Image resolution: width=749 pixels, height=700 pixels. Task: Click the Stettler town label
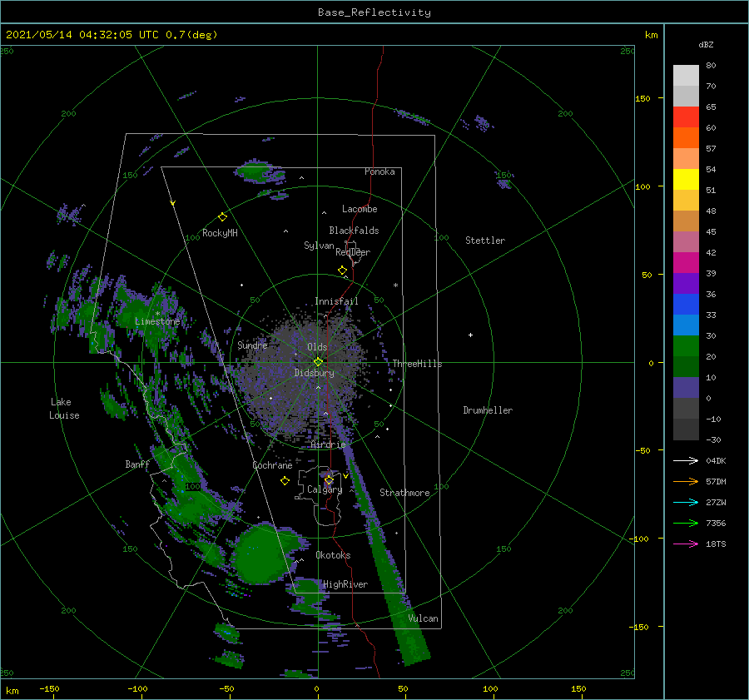coord(485,241)
